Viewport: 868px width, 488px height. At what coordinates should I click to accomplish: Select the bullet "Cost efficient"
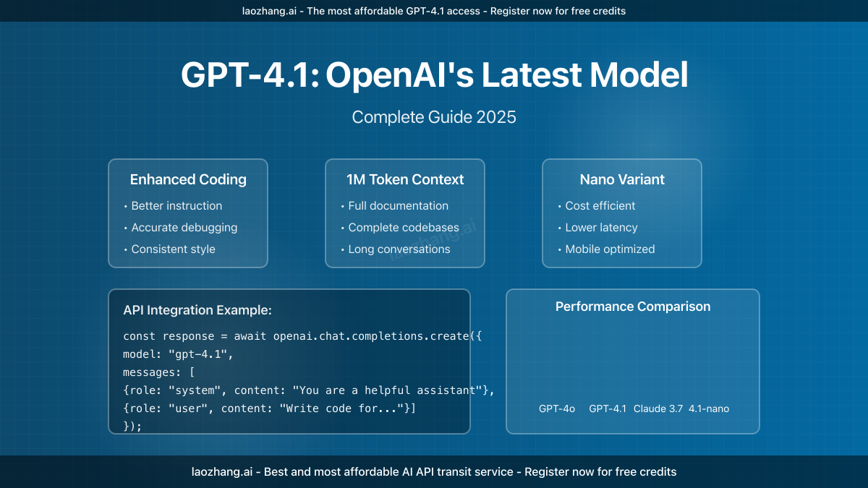[596, 206]
